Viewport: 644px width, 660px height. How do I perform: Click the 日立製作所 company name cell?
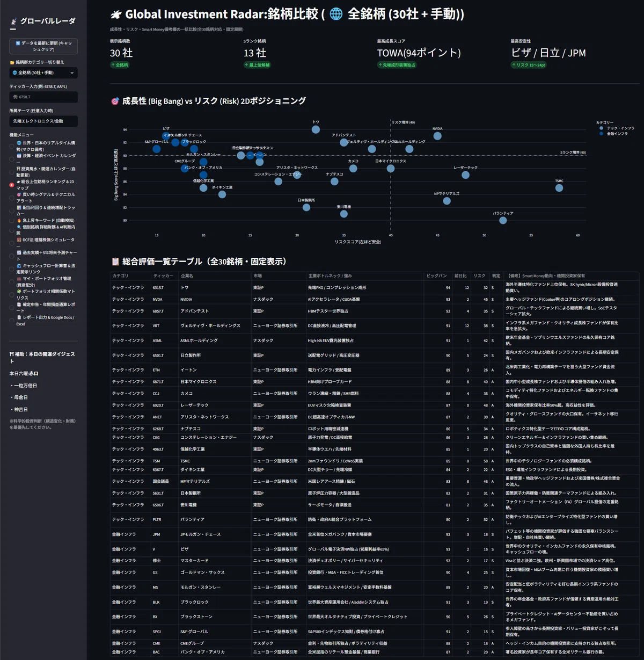[215, 355]
